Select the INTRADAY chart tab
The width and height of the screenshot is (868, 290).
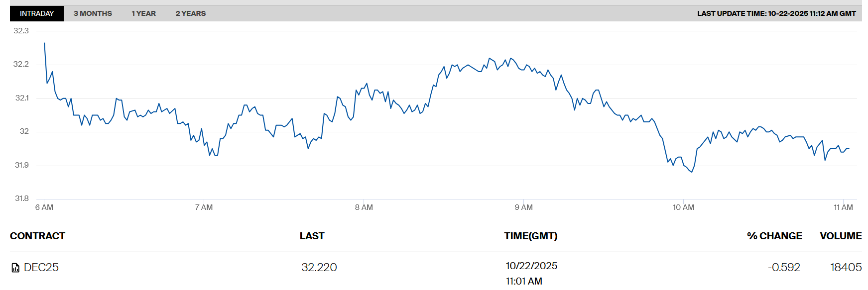click(x=37, y=13)
